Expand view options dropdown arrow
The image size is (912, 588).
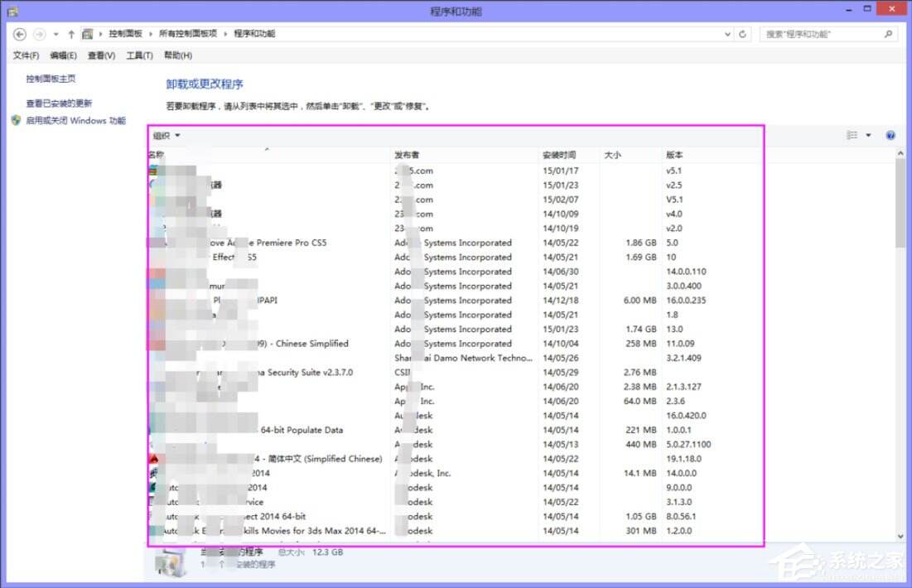tap(868, 135)
